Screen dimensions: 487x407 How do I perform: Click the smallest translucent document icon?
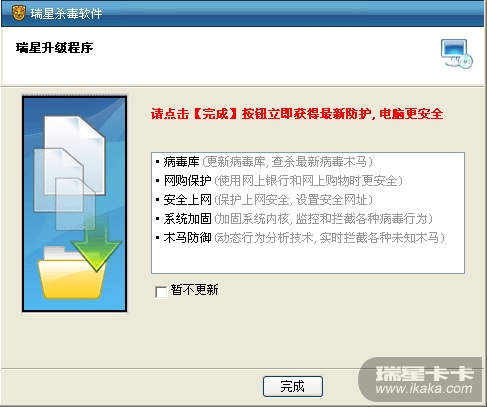click(x=75, y=203)
